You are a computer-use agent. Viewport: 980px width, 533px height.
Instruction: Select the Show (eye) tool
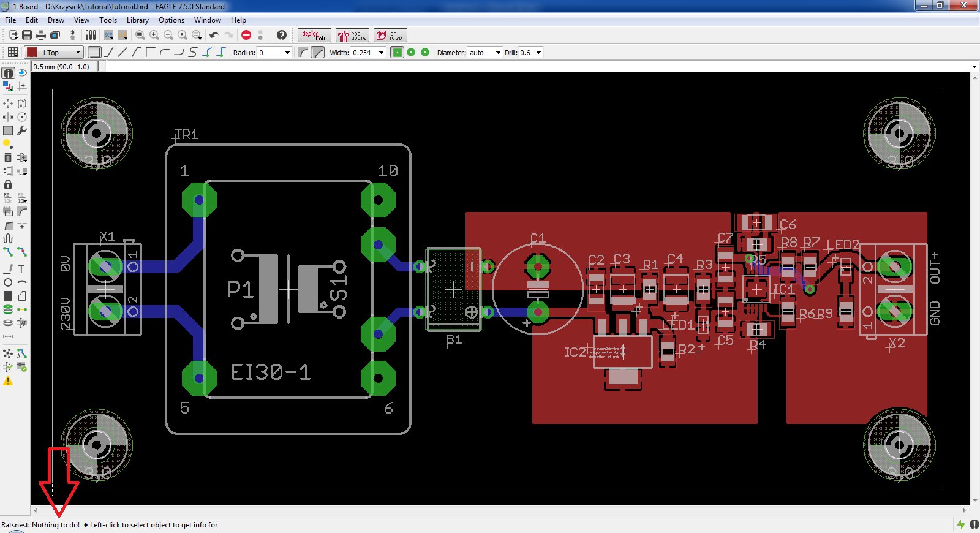(x=22, y=73)
